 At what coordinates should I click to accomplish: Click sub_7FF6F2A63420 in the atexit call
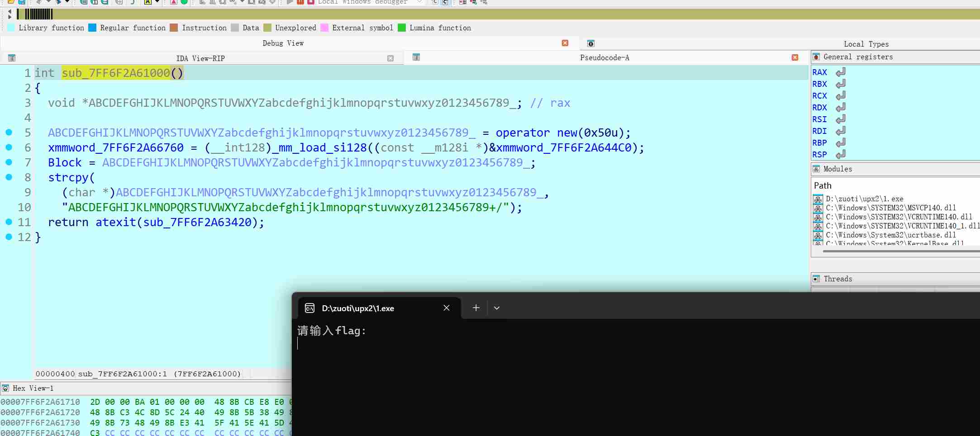point(197,223)
